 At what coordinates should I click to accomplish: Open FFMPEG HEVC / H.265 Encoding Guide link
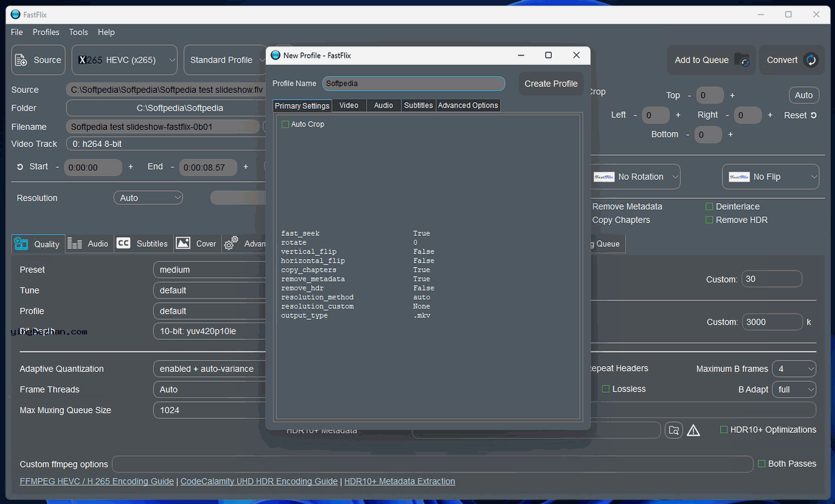(x=97, y=482)
